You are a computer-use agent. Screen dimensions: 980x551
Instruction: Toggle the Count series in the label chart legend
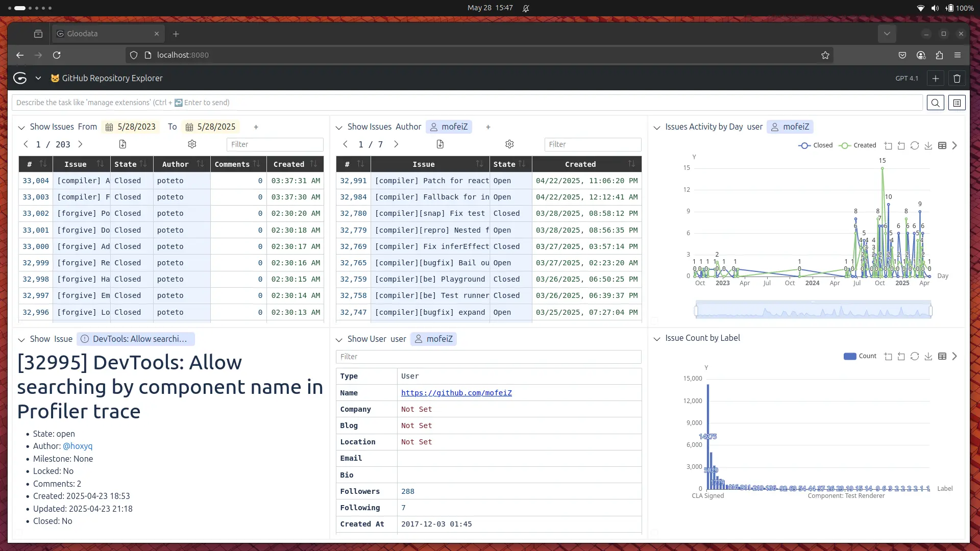pos(860,356)
